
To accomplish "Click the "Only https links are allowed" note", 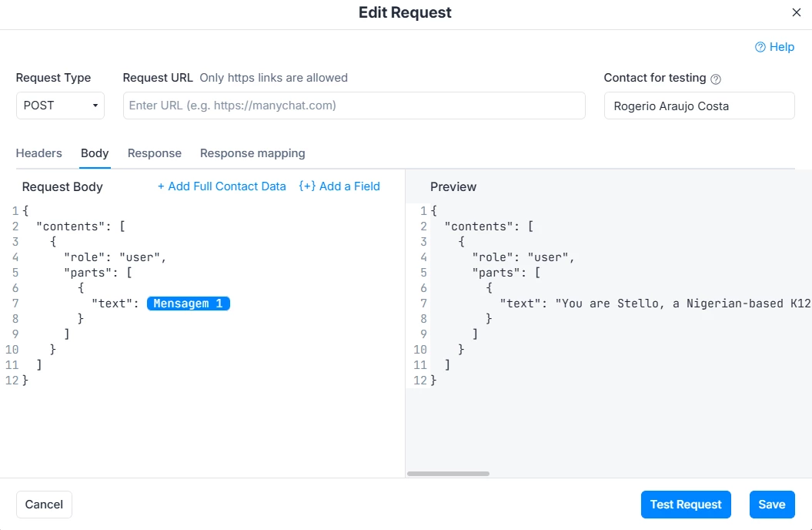I will click(x=273, y=78).
